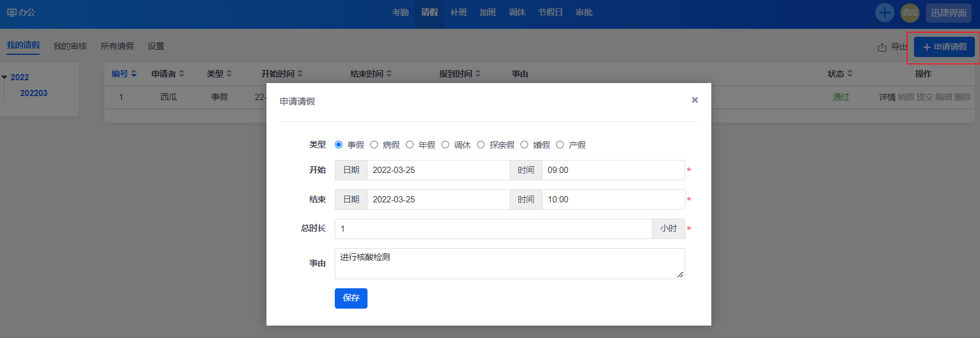Open the 审批 nav tab
Image resolution: width=980 pixels, height=338 pixels.
point(584,12)
